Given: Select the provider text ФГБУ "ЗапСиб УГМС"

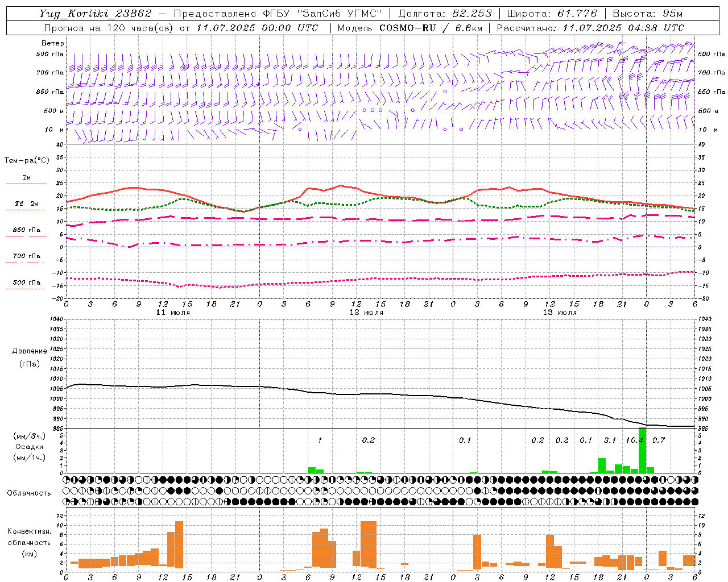Looking at the screenshot, I should point(323,14).
